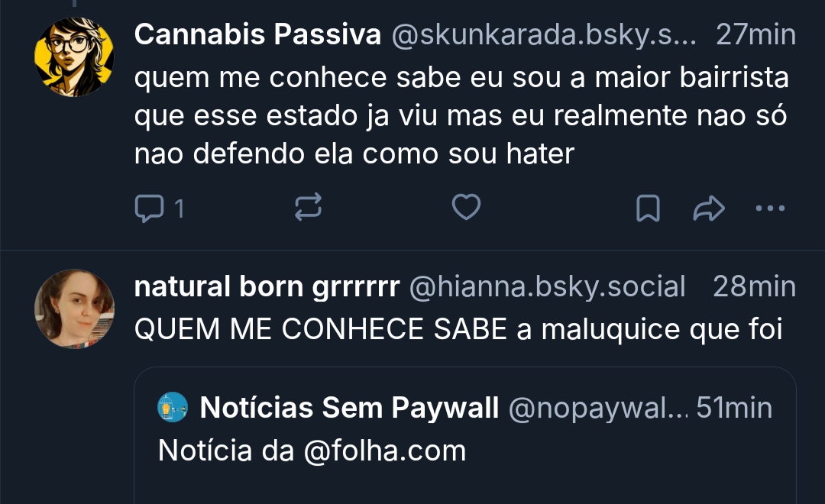Click the natural born grrrrrr name
The image size is (825, 504).
tap(267, 287)
